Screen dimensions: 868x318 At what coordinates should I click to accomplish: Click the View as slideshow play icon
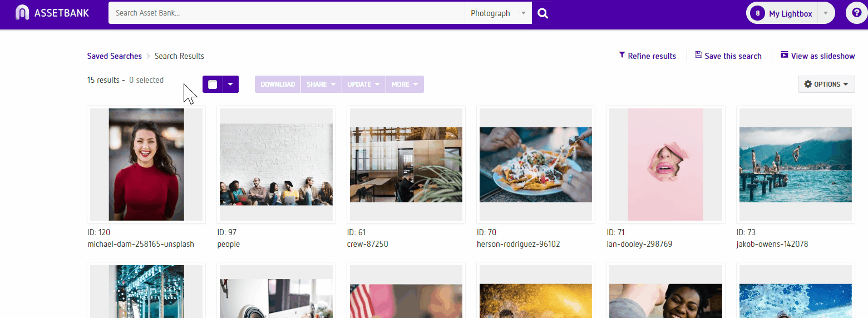[x=785, y=55]
